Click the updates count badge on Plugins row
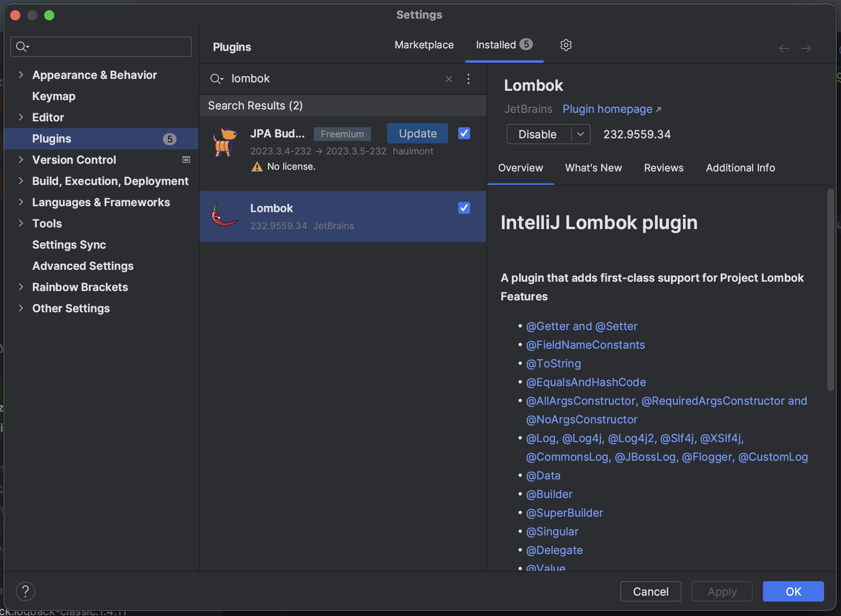The height and width of the screenshot is (616, 841). (170, 139)
